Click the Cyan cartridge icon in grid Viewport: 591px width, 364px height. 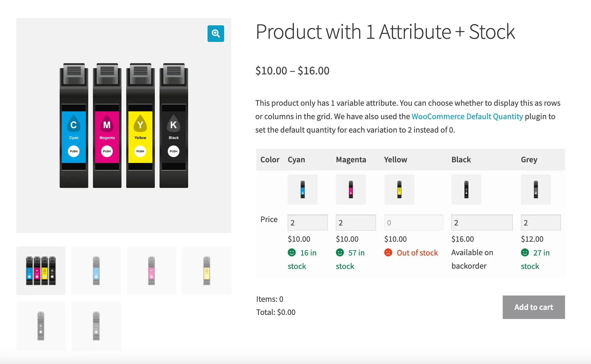303,190
